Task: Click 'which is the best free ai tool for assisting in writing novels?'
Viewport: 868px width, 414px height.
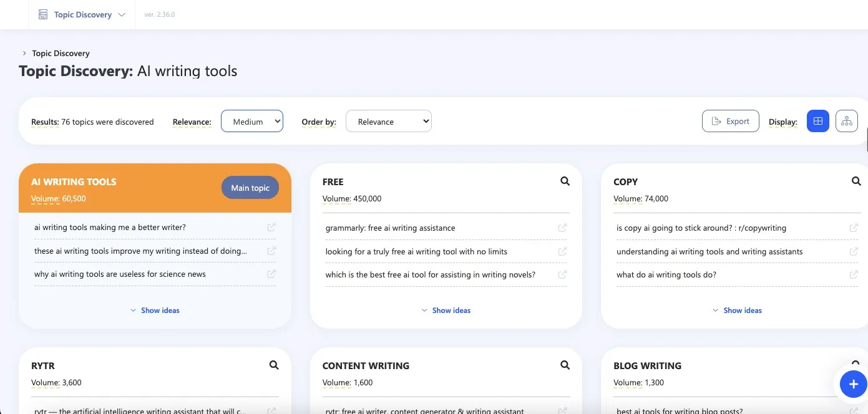Action: click(x=431, y=275)
